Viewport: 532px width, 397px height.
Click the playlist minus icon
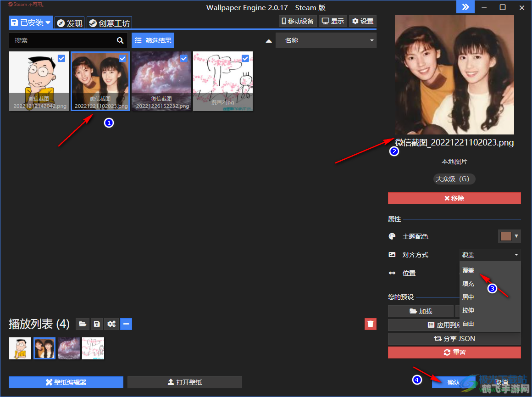127,324
